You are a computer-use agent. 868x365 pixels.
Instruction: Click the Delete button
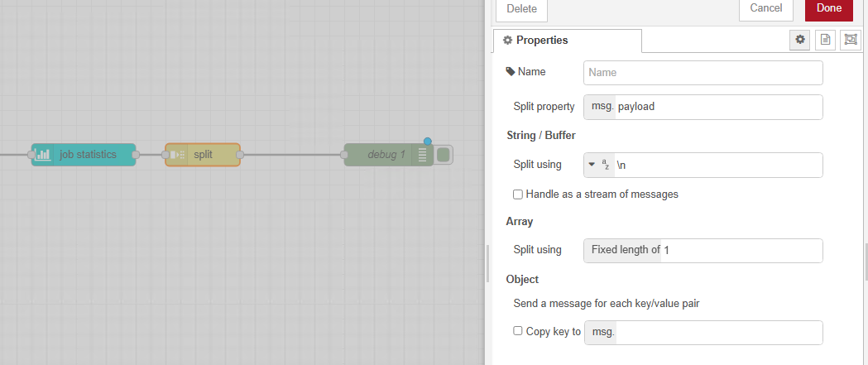click(521, 9)
